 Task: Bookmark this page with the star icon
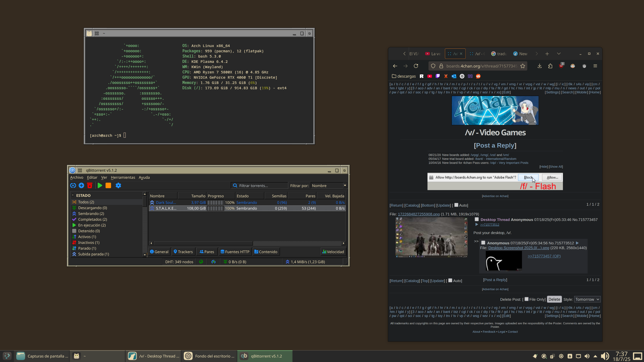pyautogui.click(x=523, y=66)
